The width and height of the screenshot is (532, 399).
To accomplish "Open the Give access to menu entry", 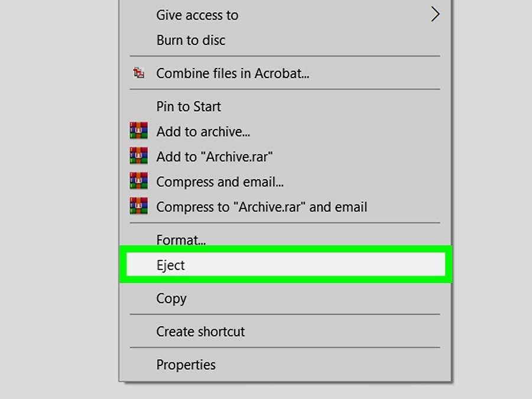I will [197, 15].
